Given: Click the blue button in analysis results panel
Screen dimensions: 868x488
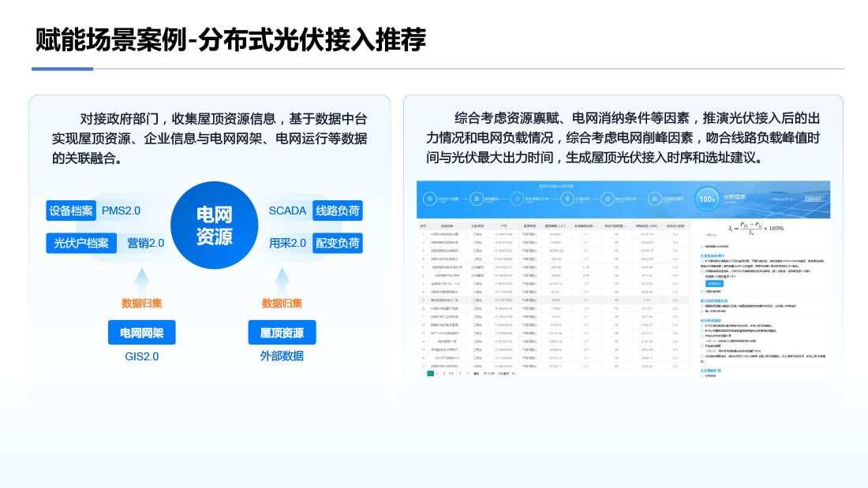Looking at the screenshot, I should click(713, 283).
